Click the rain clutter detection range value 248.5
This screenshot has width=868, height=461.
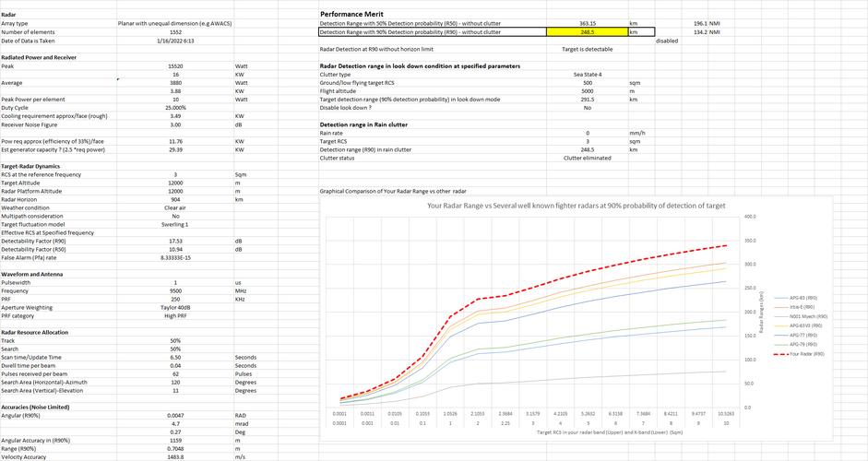click(588, 149)
